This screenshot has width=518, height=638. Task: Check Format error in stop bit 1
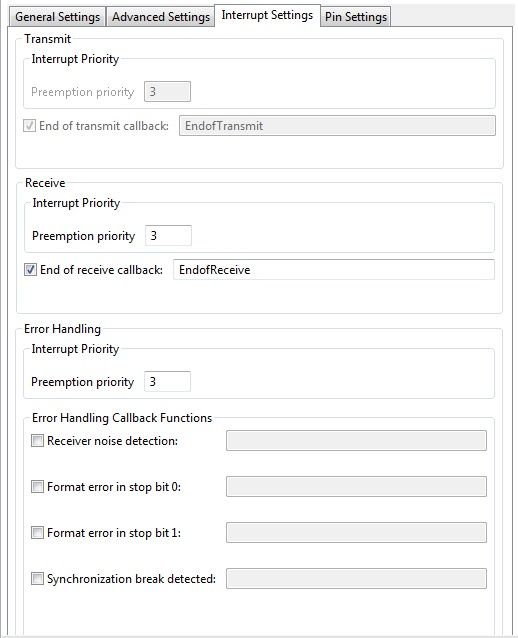coord(37,533)
